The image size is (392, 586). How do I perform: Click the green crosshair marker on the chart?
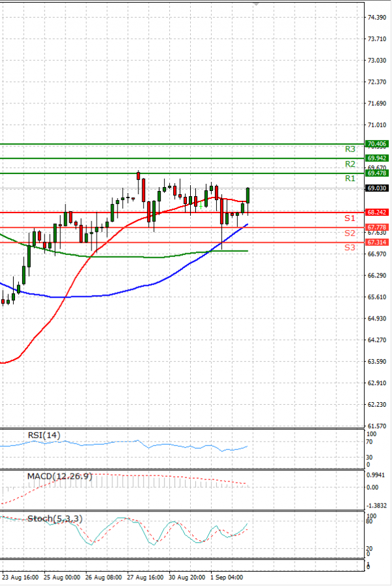[x=201, y=206]
